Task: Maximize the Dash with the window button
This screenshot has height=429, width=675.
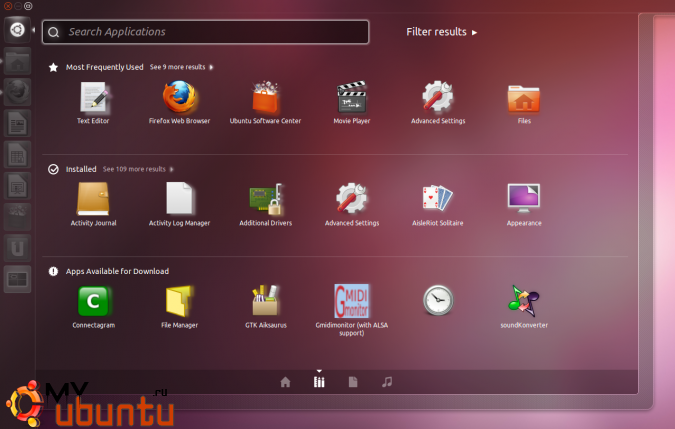Action: pyautogui.click(x=28, y=6)
